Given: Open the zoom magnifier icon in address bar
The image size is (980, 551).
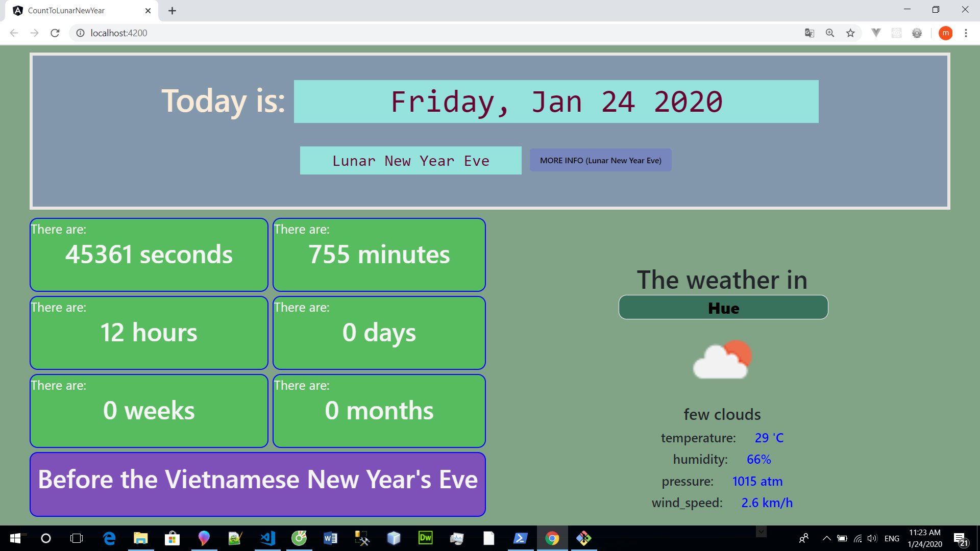Looking at the screenshot, I should pyautogui.click(x=830, y=33).
